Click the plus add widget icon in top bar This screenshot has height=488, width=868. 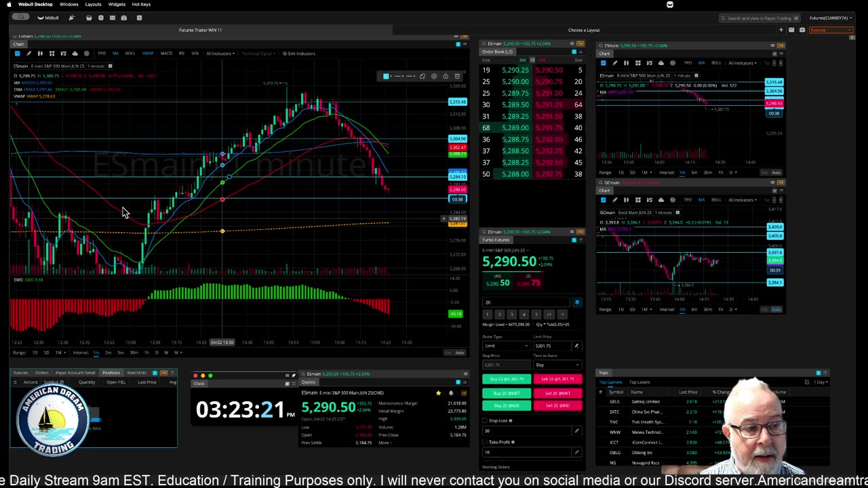pyautogui.click(x=781, y=30)
